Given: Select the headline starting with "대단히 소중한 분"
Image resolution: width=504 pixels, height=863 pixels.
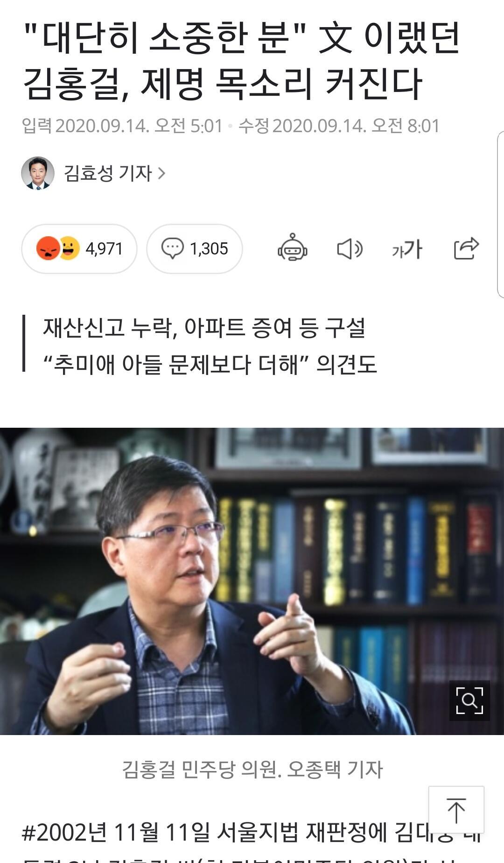Looking at the screenshot, I should pyautogui.click(x=242, y=61).
